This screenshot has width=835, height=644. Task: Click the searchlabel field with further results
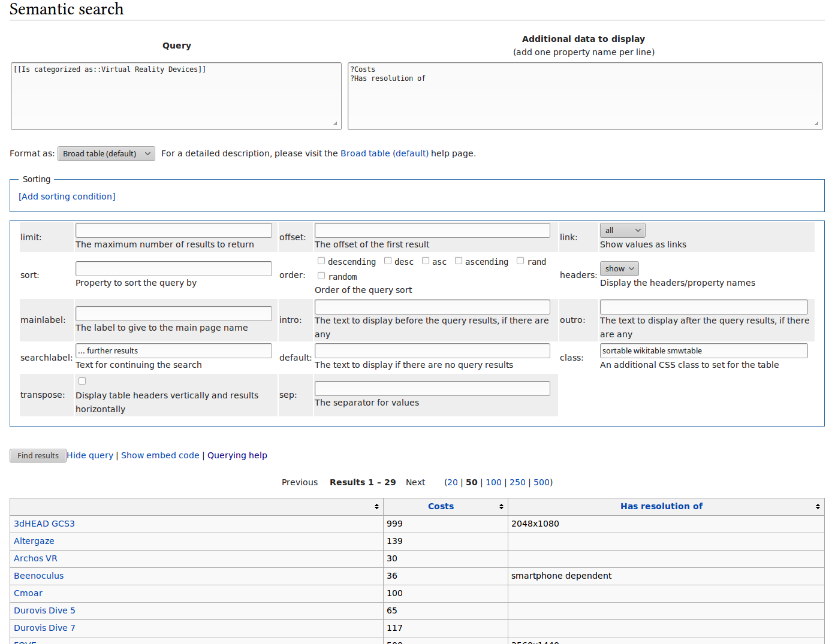click(174, 350)
